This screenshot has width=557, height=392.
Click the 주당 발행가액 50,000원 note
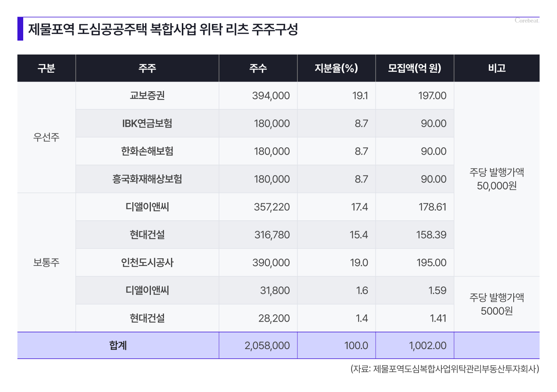click(x=497, y=179)
